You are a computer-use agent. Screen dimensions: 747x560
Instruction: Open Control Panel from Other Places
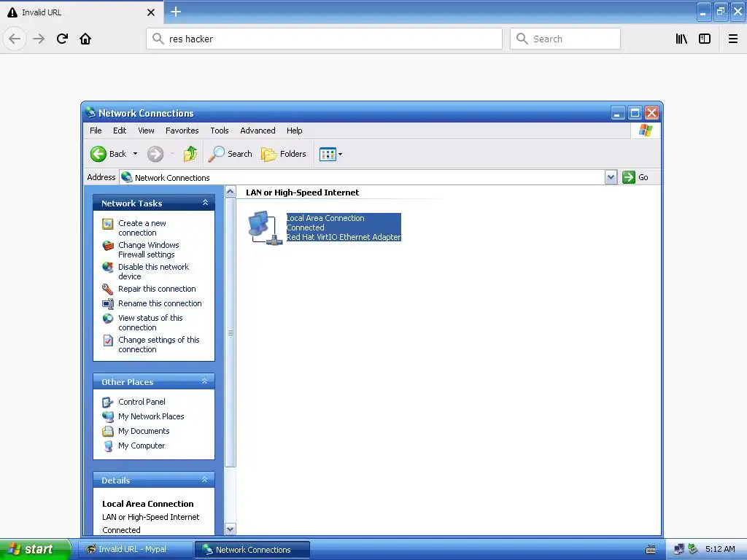click(142, 402)
